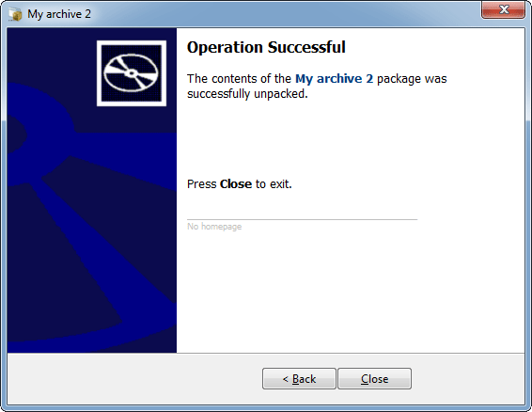Viewport: 532px width, 412px height.
Task: Open the grayed No homepage link
Action: [214, 227]
